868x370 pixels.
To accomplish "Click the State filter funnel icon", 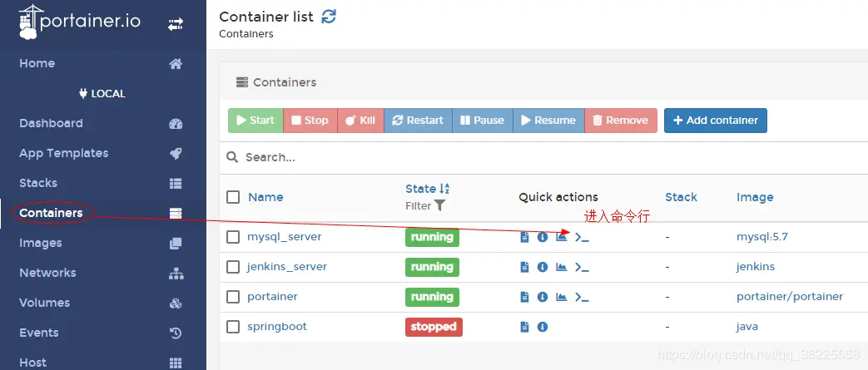I will (439, 205).
